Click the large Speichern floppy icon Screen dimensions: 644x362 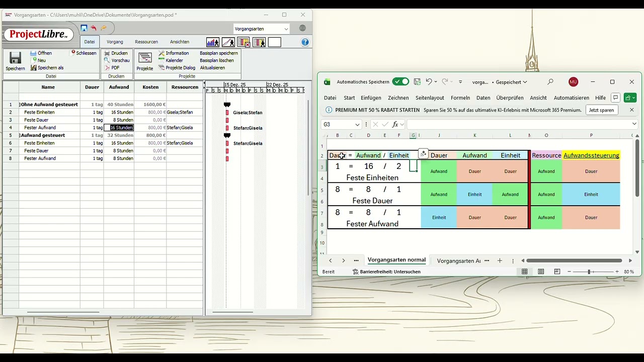(x=15, y=58)
